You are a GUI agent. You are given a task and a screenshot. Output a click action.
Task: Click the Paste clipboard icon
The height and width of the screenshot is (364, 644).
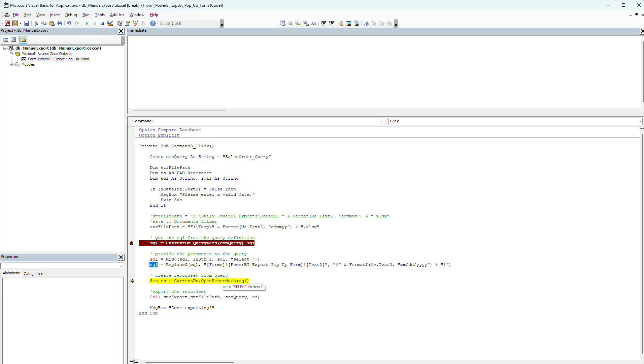pos(52,23)
